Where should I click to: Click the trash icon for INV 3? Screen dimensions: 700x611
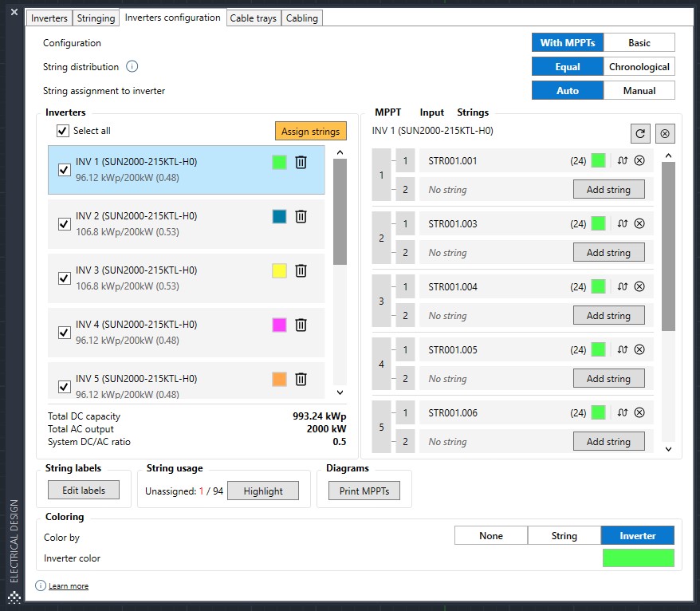[301, 271]
